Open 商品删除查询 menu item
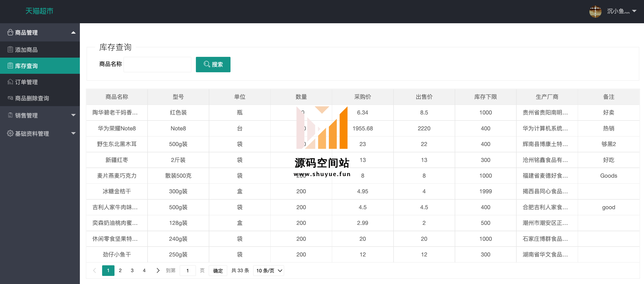Viewport: 644px width, 284px height. pos(40,98)
